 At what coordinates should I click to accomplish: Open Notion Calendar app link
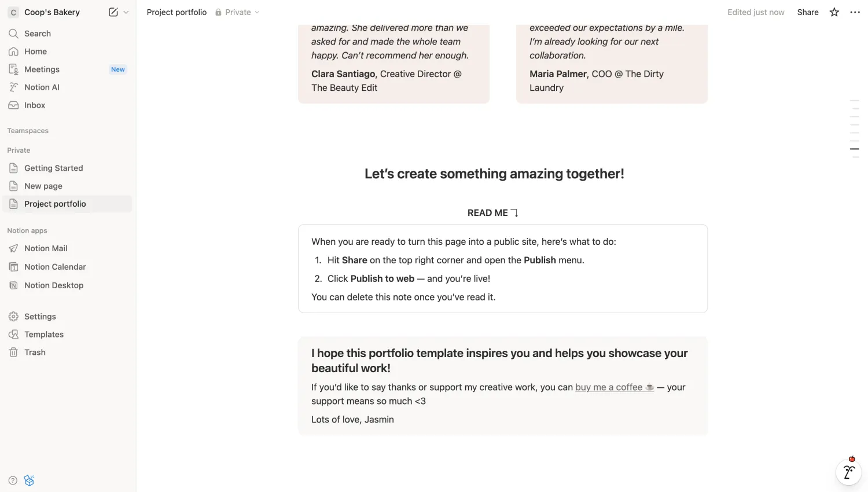tap(54, 266)
